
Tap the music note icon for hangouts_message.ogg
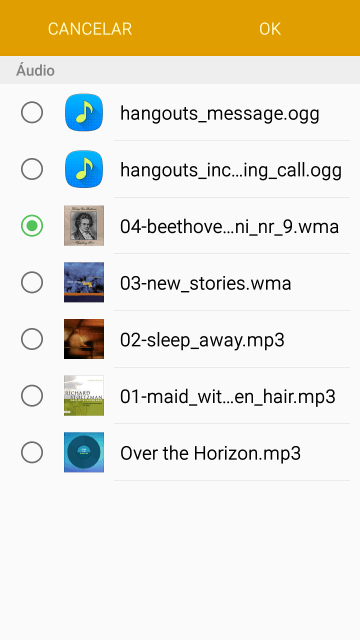[x=84, y=112]
